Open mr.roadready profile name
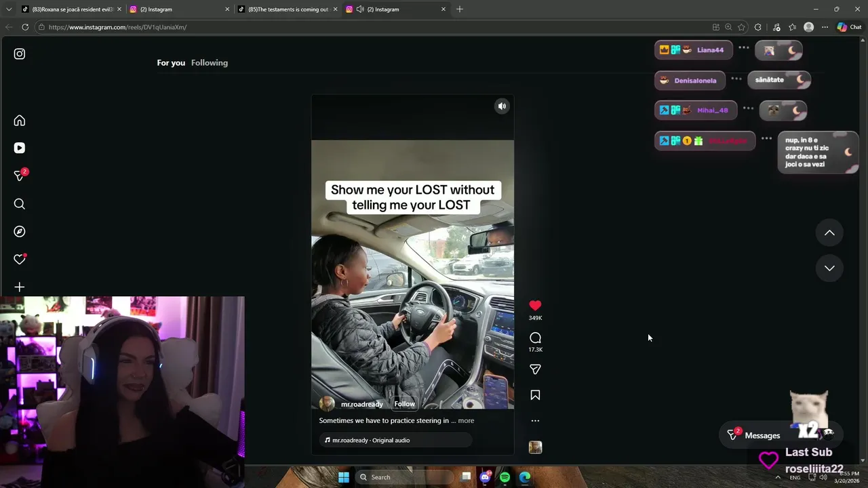This screenshot has height=488, width=868. 362,404
